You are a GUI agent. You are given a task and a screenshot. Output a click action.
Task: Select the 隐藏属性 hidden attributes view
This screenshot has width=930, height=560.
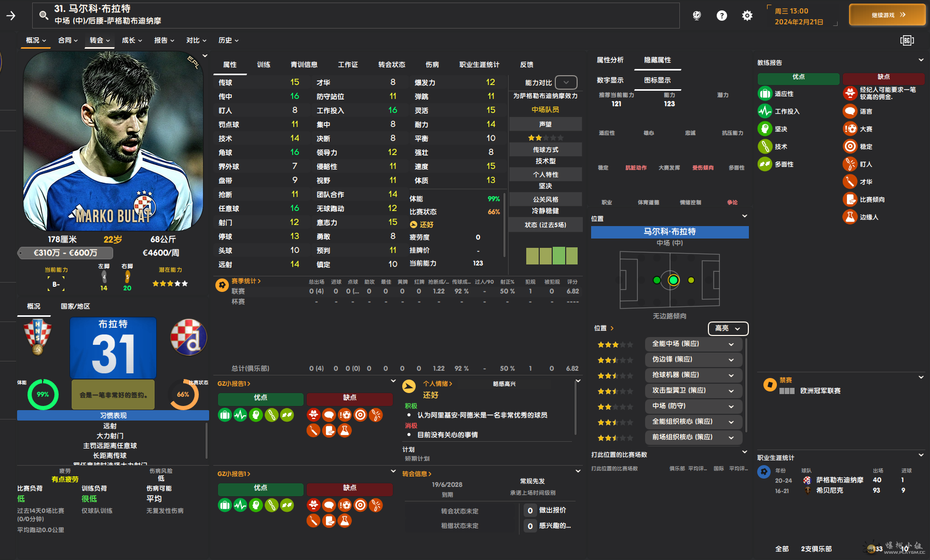tap(657, 60)
